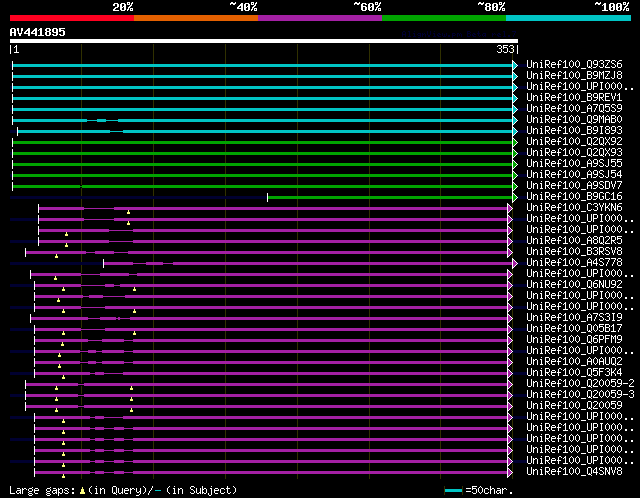Click the orange ~40% identity legend segment

point(196,18)
